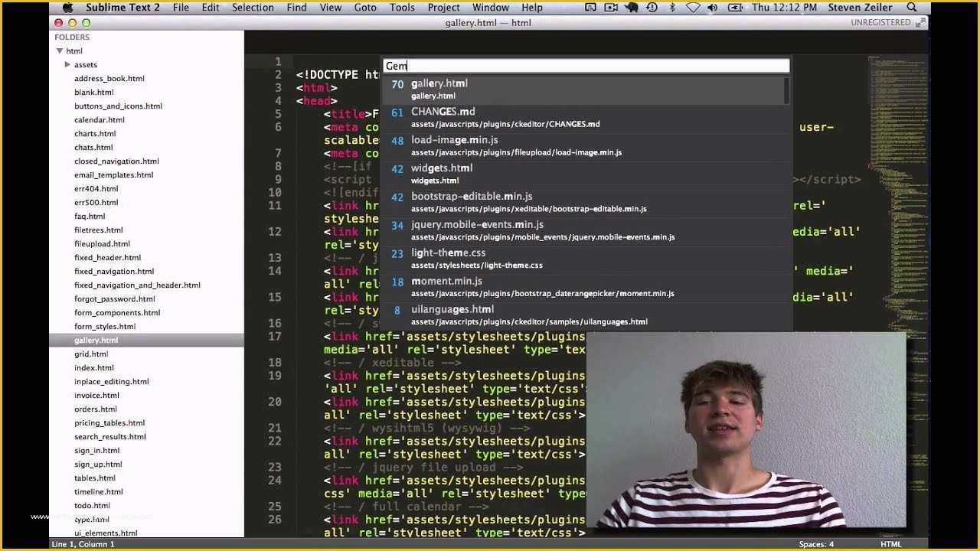This screenshot has height=551, width=980.
Task: Open calendar.html from sidebar
Action: tap(100, 120)
